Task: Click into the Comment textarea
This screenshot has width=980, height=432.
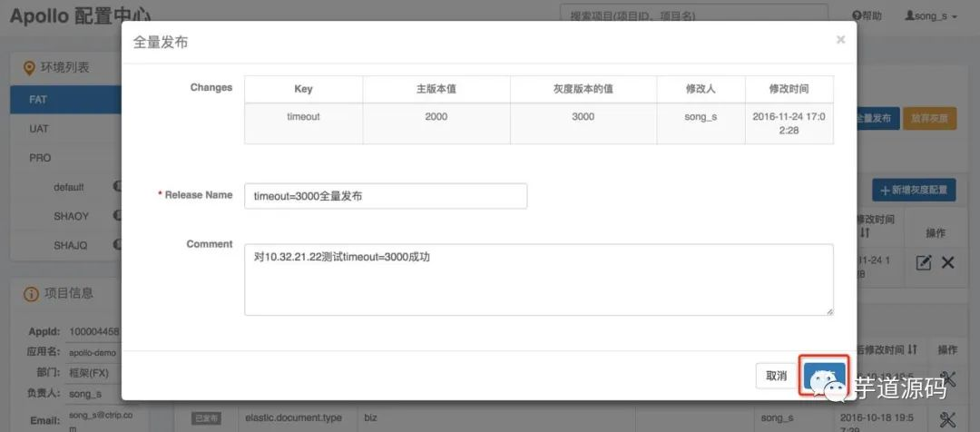Action: 539,280
